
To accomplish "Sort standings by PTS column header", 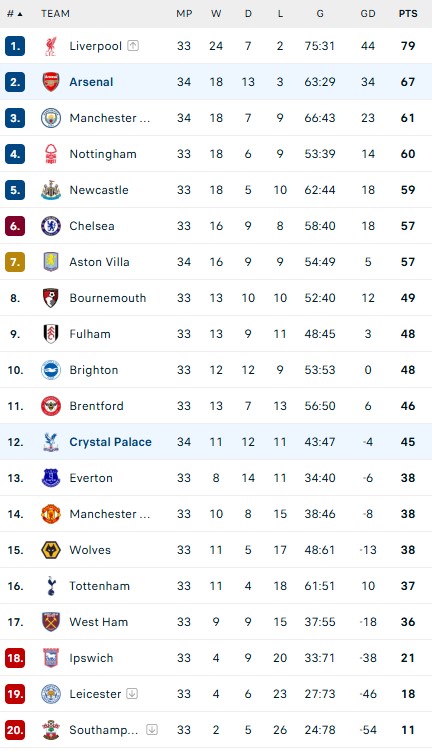I will [x=408, y=14].
